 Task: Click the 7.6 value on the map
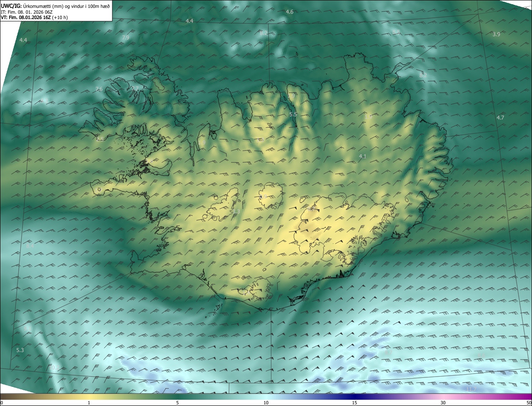point(99,89)
